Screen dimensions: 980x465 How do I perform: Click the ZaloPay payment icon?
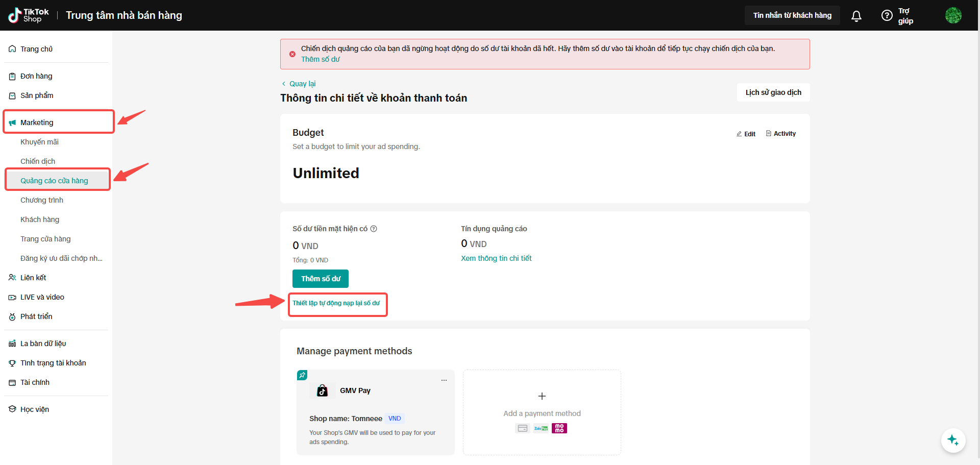[541, 428]
